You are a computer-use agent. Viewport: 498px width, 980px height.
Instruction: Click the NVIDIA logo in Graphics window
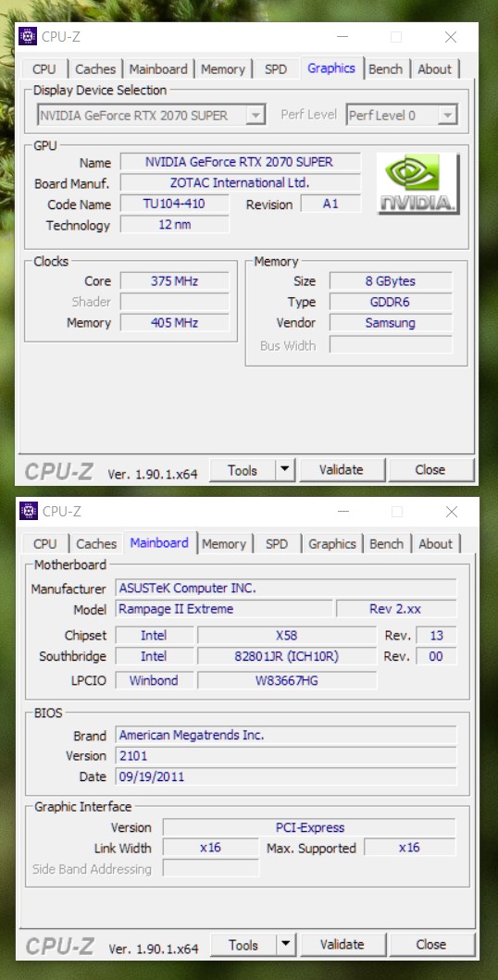[x=418, y=184]
